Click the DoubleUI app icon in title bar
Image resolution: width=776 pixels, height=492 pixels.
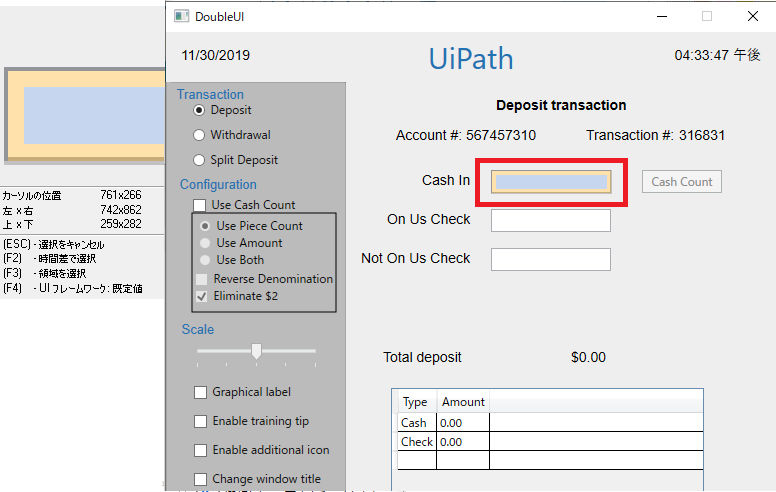[181, 16]
